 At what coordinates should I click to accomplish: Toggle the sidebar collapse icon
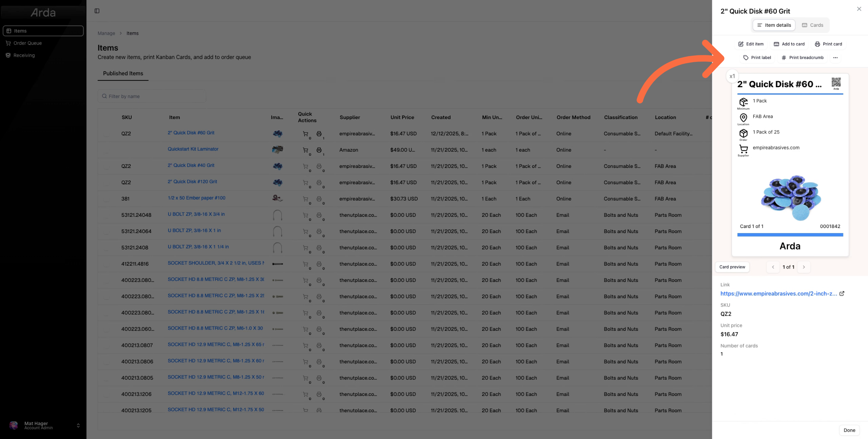pyautogui.click(x=97, y=11)
